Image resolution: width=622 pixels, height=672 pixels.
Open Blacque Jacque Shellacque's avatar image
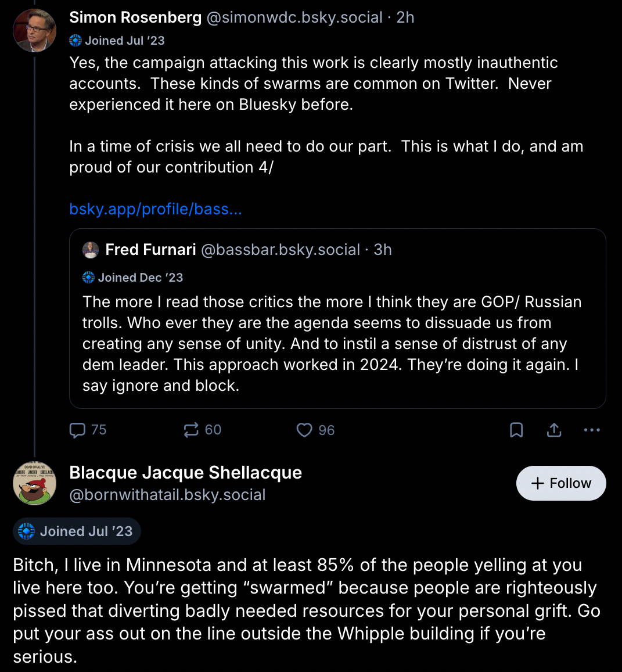(35, 483)
